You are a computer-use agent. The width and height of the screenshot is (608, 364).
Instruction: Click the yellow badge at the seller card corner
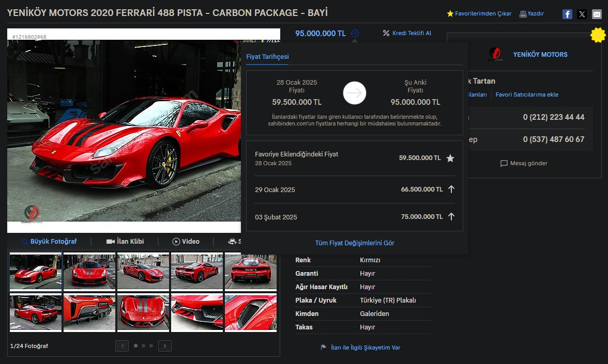pyautogui.click(x=598, y=35)
